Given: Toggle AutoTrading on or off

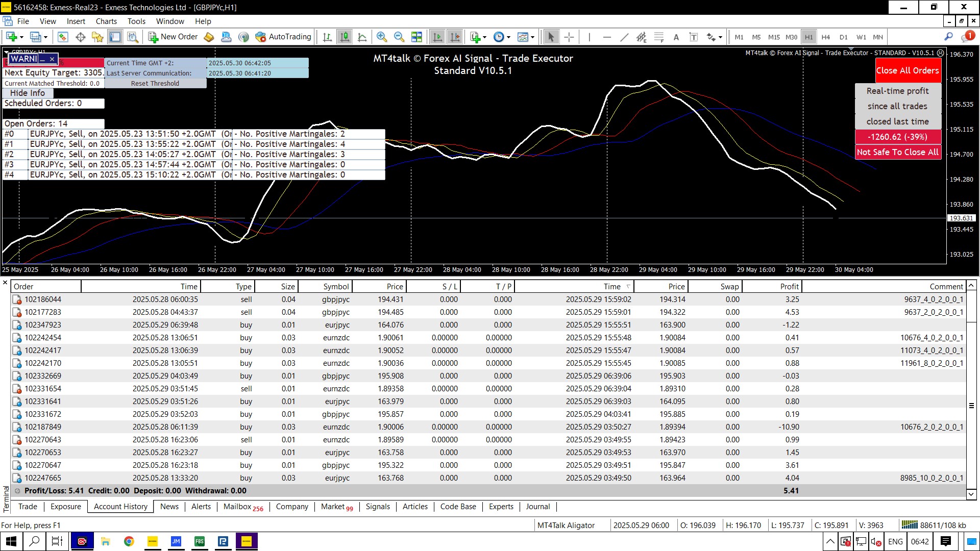Looking at the screenshot, I should (283, 37).
